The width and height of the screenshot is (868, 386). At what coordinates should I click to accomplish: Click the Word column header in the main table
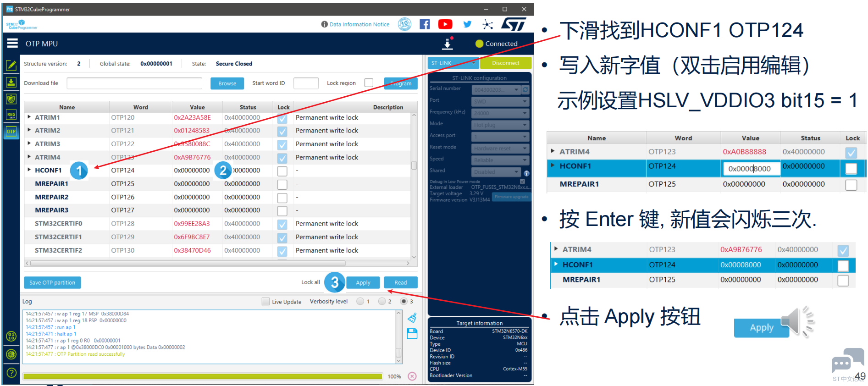pyautogui.click(x=141, y=107)
